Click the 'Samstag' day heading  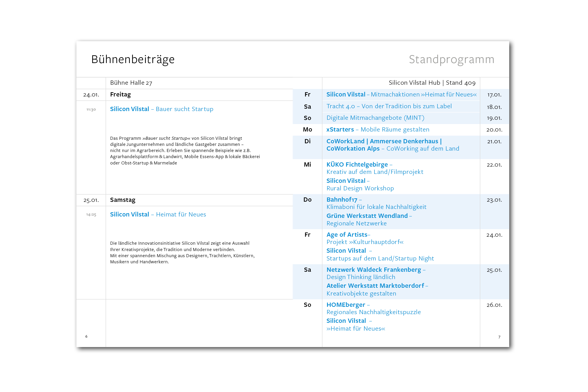click(123, 200)
